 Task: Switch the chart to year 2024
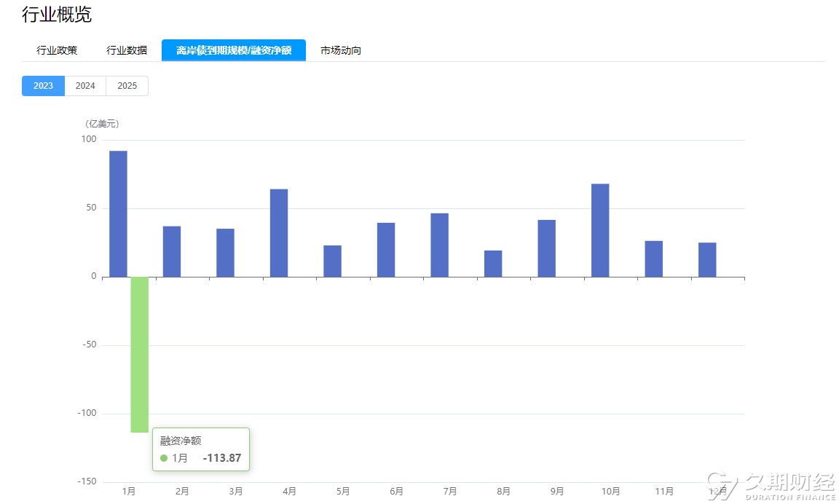[85, 86]
